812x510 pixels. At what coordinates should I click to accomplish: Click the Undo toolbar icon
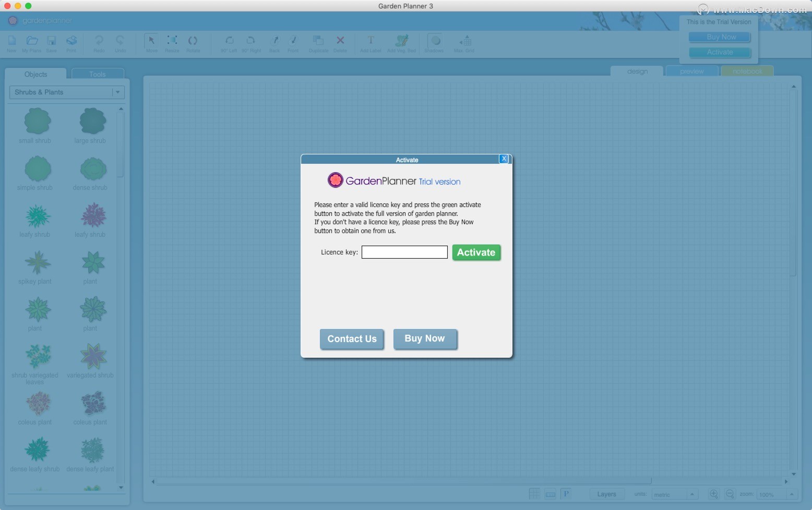click(120, 41)
